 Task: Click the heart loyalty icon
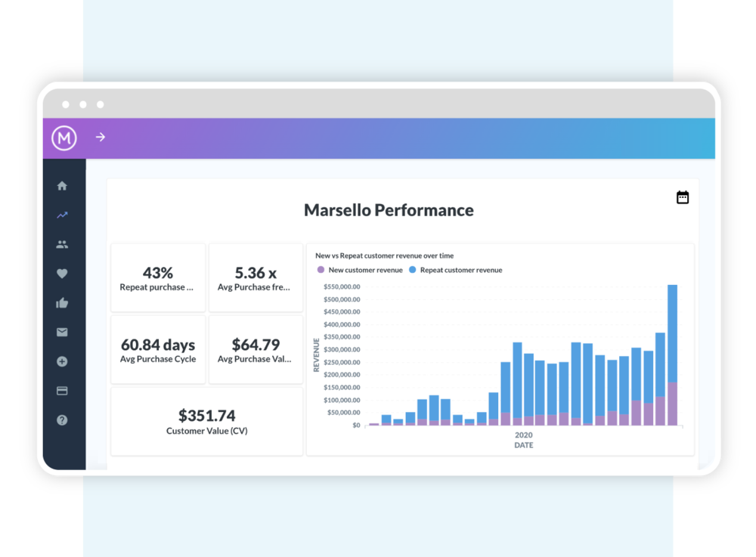pyautogui.click(x=62, y=274)
